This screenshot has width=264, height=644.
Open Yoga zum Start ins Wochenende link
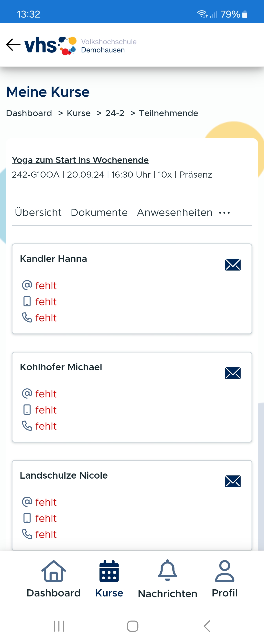tap(80, 160)
